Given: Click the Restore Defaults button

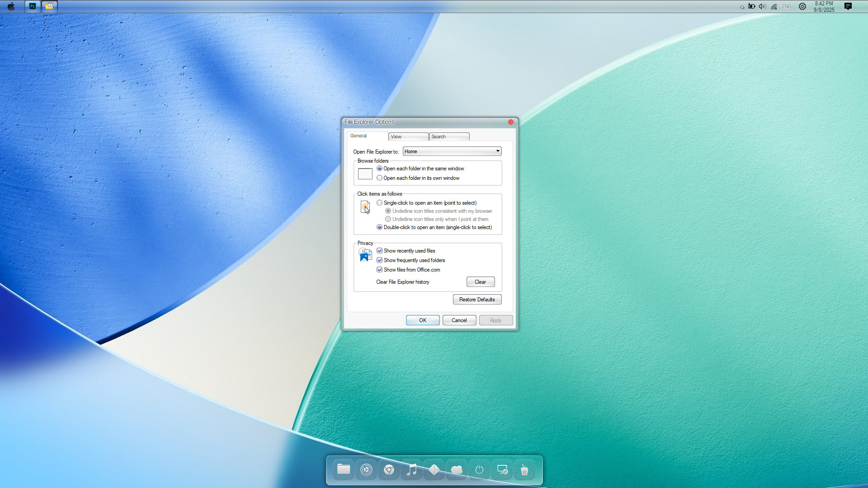Looking at the screenshot, I should point(477,300).
